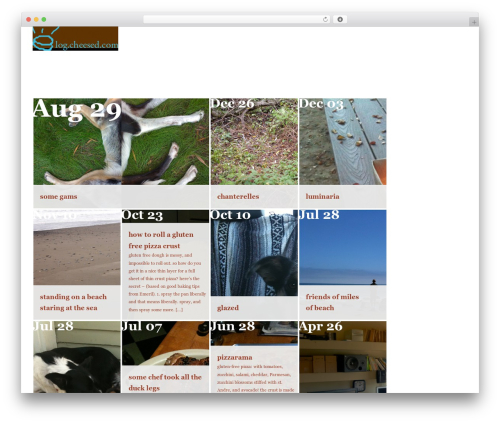
Task: Click the pizzarama excerpt text
Action: point(255,378)
